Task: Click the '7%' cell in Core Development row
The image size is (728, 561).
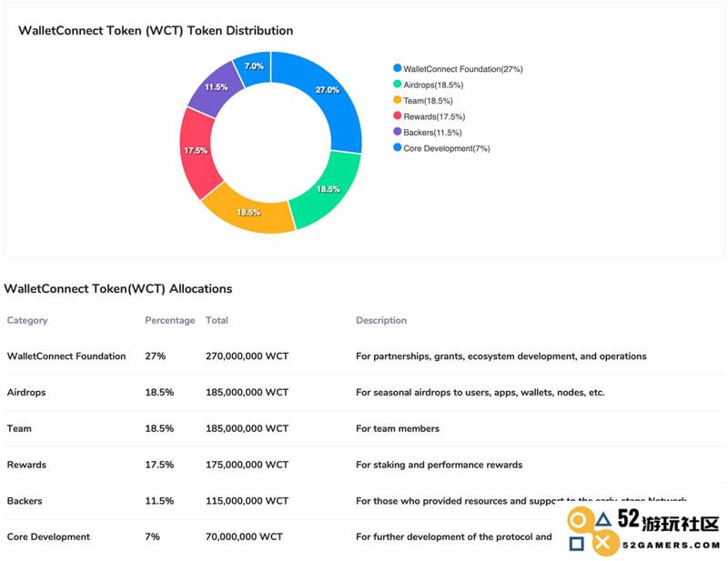Action: pos(152,536)
